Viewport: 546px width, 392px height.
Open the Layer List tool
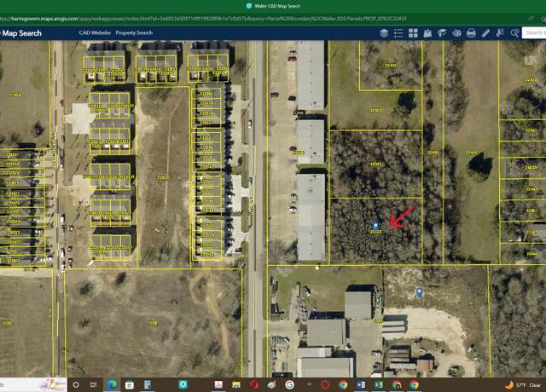tap(384, 33)
